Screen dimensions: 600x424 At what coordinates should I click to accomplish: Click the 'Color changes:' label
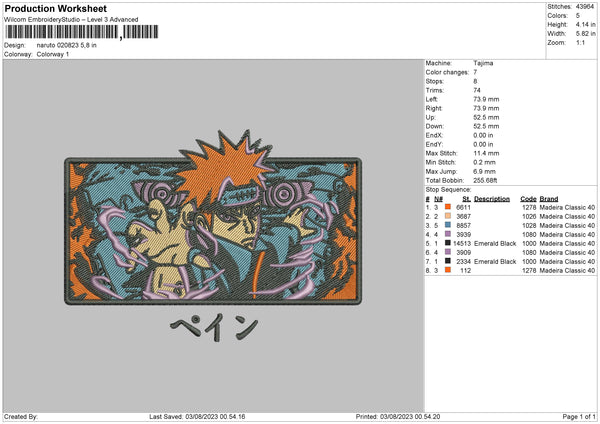[447, 72]
